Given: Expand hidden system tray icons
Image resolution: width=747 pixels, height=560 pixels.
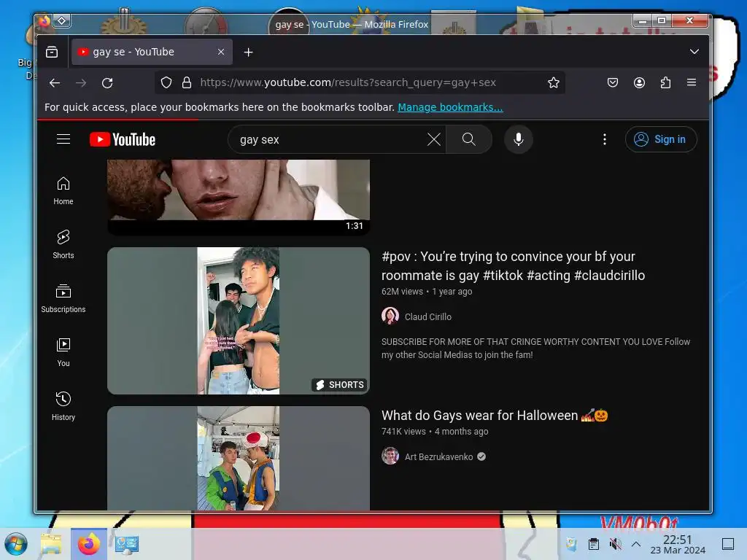Looking at the screenshot, I should pyautogui.click(x=636, y=544).
